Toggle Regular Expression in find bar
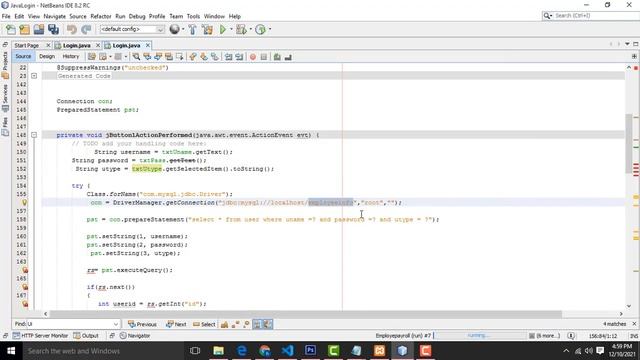Image resolution: width=640 pixels, height=360 pixels. tap(246, 324)
